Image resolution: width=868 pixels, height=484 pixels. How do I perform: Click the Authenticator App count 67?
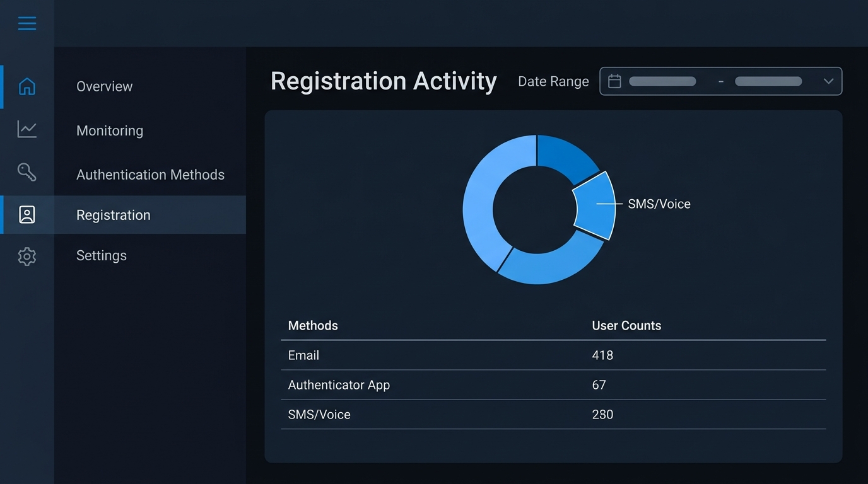tap(599, 385)
